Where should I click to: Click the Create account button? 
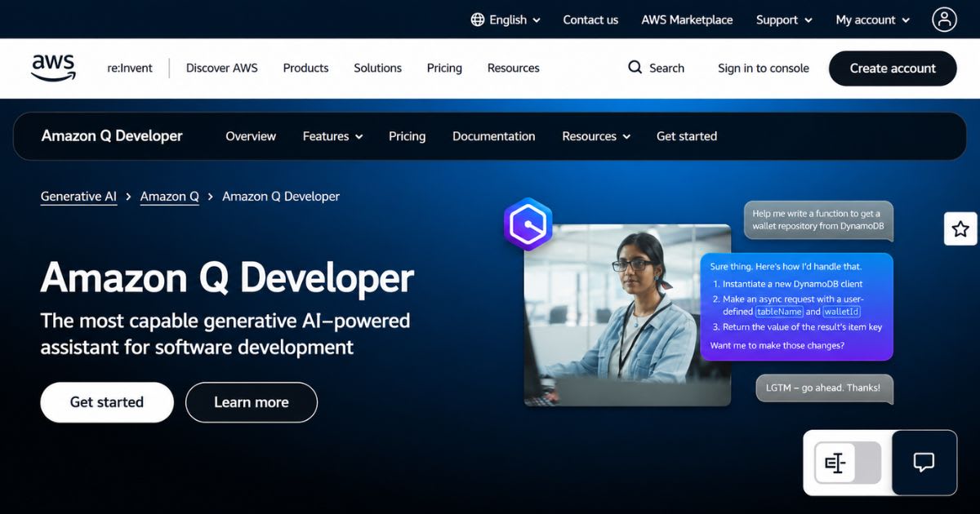tap(893, 69)
